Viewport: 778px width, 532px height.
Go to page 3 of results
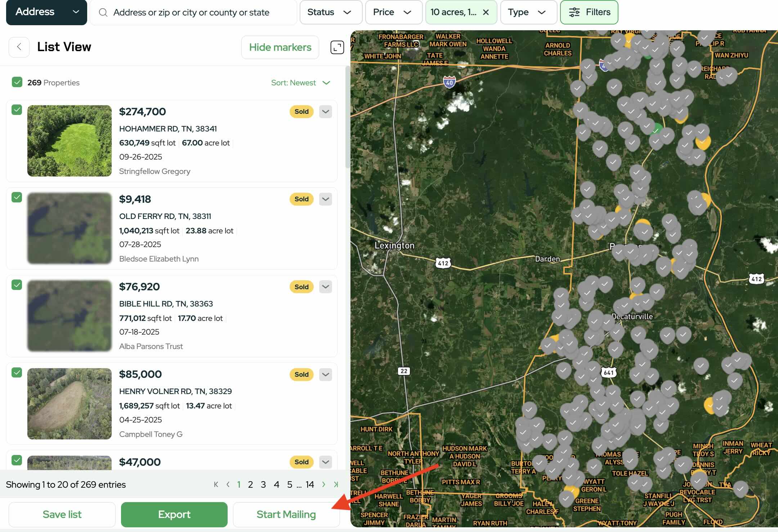click(x=263, y=484)
